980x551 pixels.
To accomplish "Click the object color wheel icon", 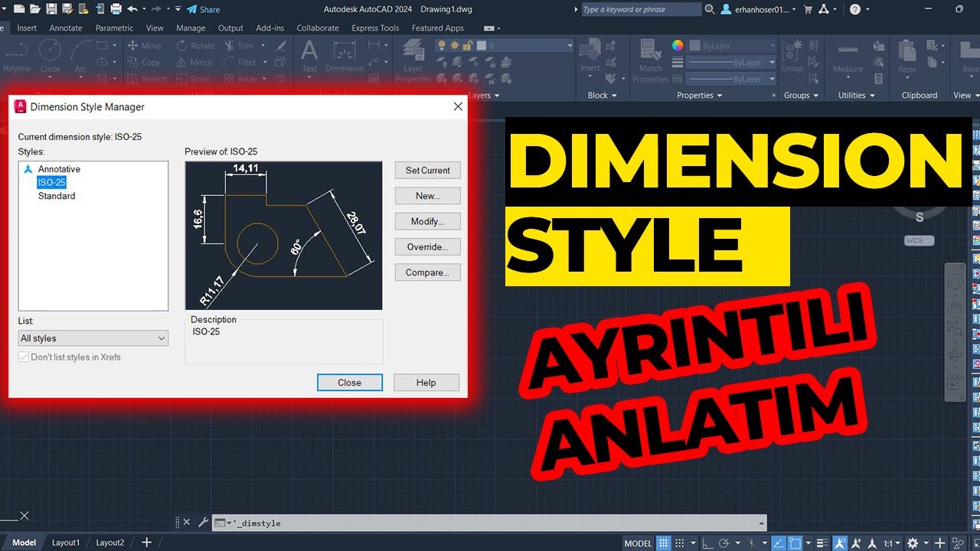I will (678, 45).
